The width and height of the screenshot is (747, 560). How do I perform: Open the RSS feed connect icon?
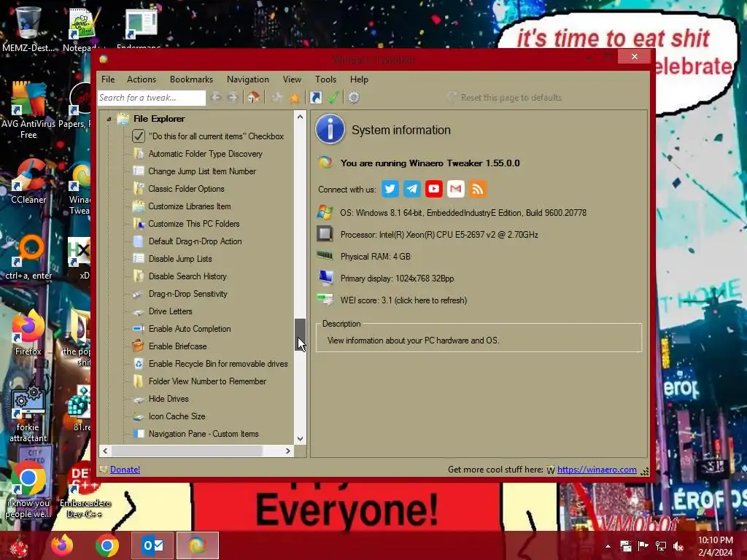click(477, 189)
